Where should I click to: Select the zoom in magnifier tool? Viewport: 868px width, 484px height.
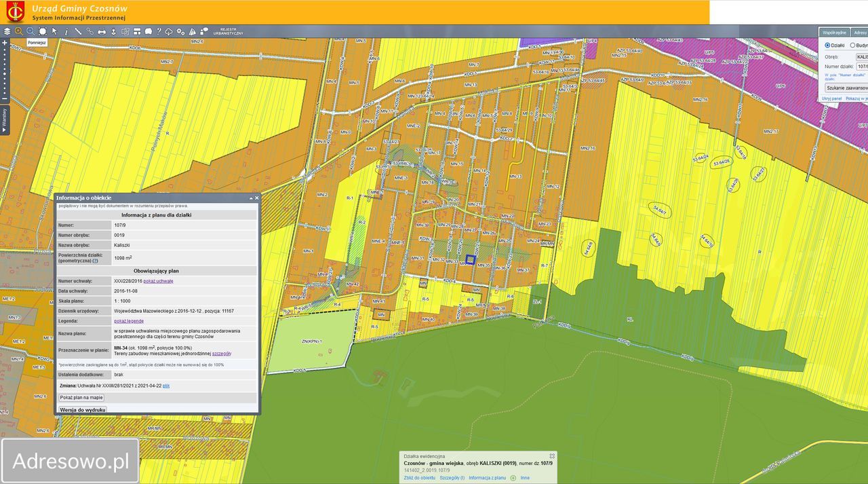(18, 31)
